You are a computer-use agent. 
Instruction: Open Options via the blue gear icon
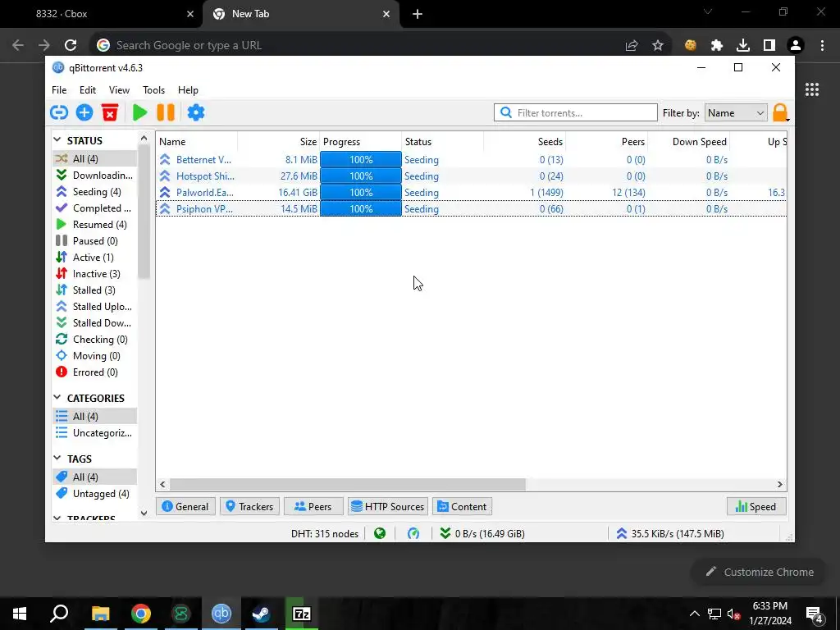click(195, 112)
